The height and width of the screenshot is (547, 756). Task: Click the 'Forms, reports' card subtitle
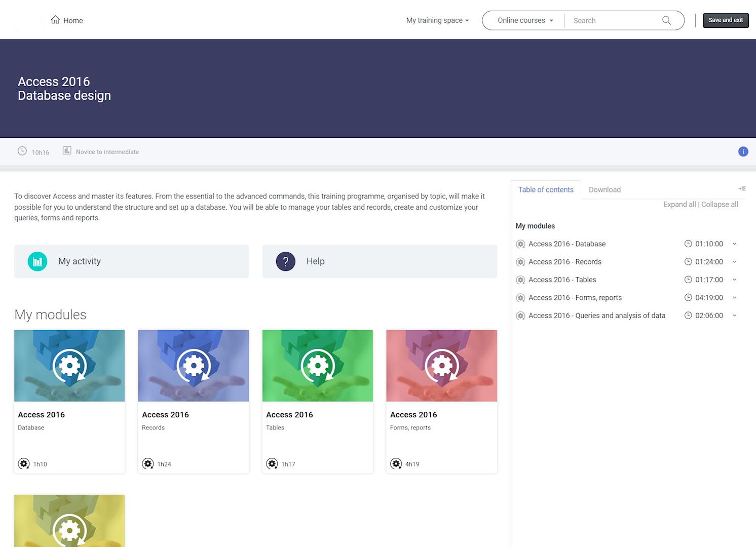[x=410, y=427]
